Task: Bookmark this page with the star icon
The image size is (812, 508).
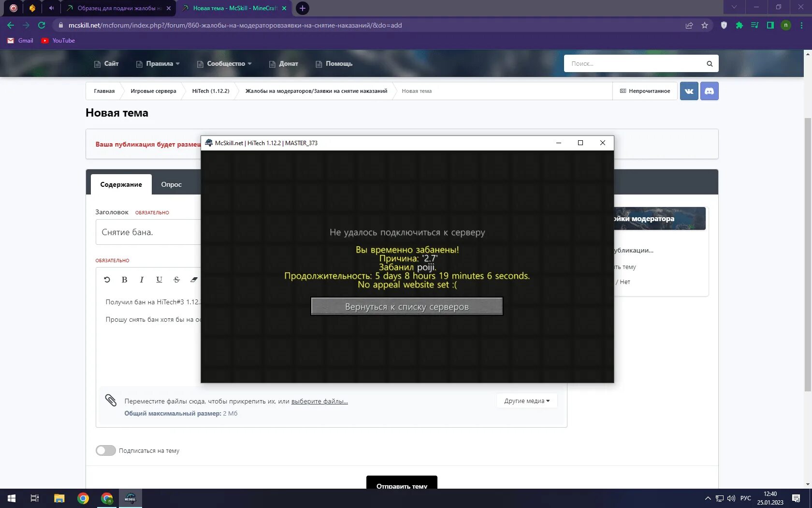Action: [705, 25]
